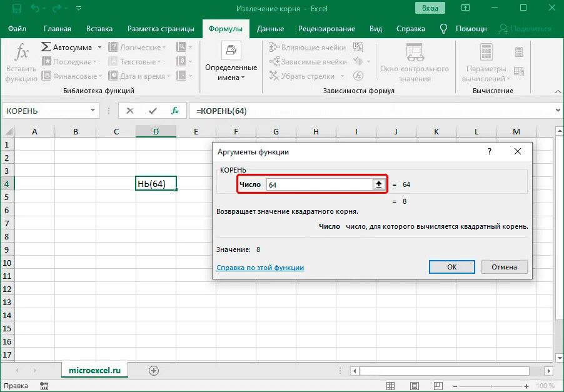Open the Name Box dropdown arrow
The height and width of the screenshot is (392, 564).
point(93,111)
